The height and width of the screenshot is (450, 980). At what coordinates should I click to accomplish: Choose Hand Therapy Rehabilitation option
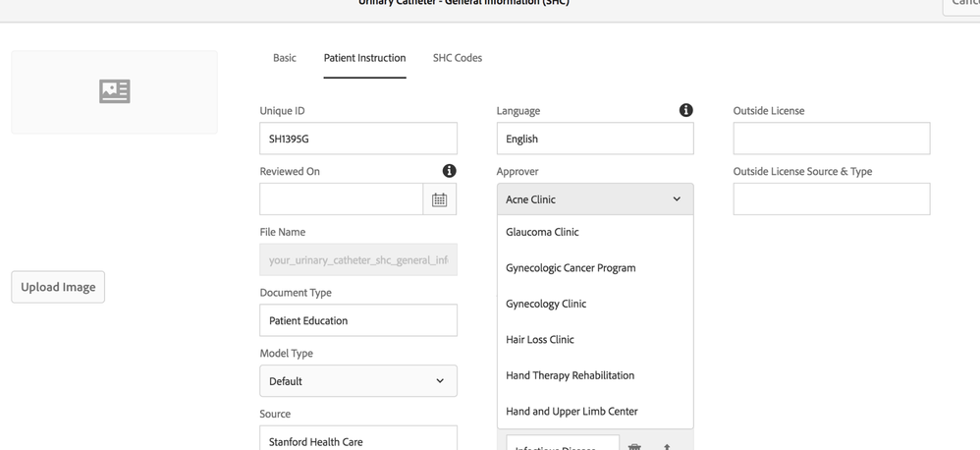tap(570, 375)
